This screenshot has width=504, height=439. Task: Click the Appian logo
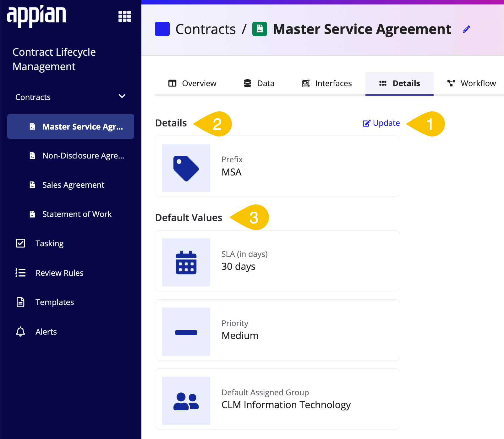(x=36, y=16)
